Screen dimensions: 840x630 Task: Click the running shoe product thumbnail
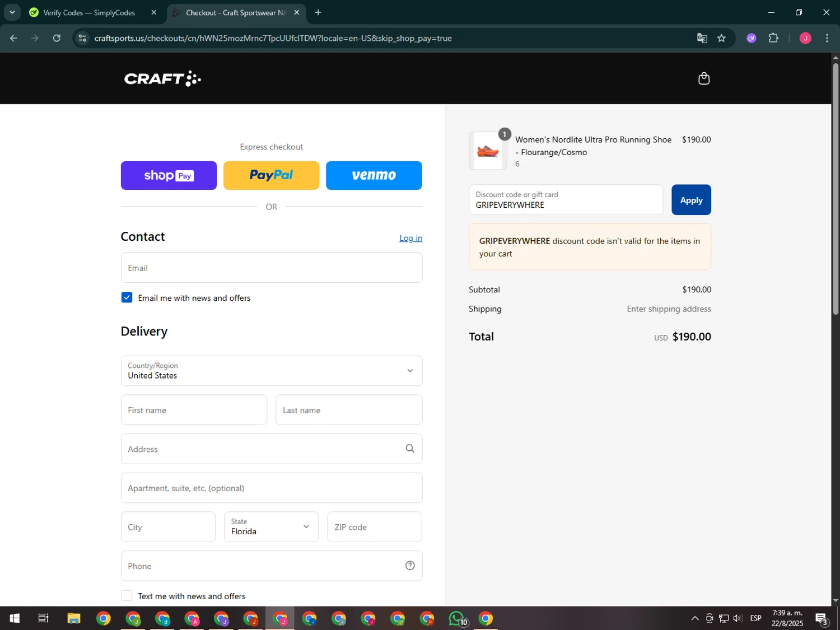point(488,151)
